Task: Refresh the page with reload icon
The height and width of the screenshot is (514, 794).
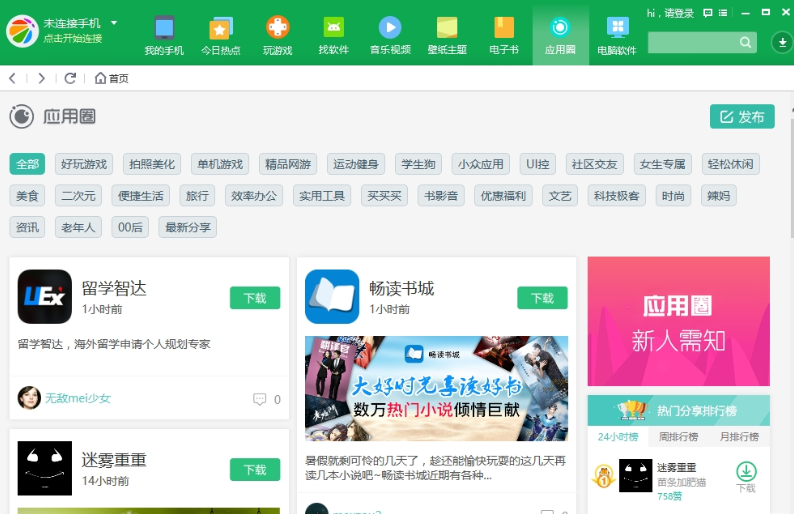Action: tap(70, 78)
